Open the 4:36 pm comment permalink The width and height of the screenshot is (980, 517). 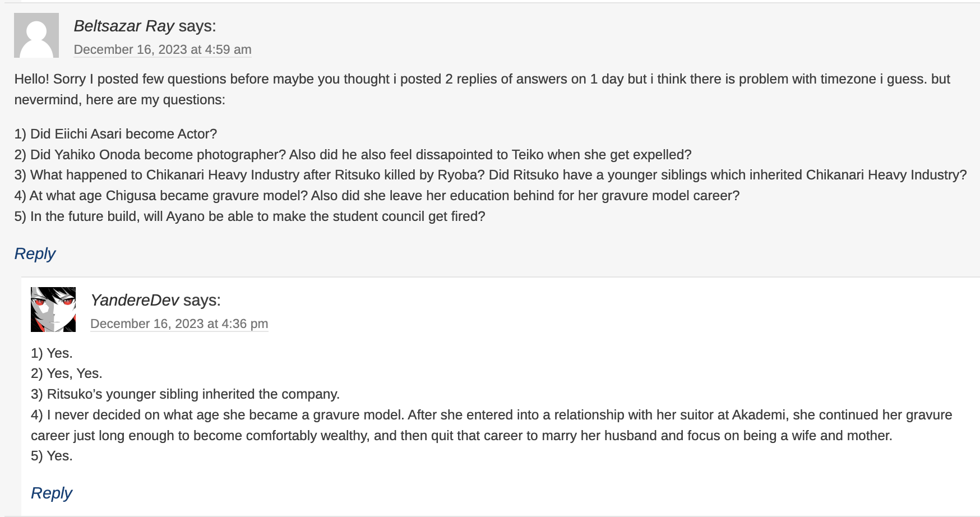click(x=179, y=324)
